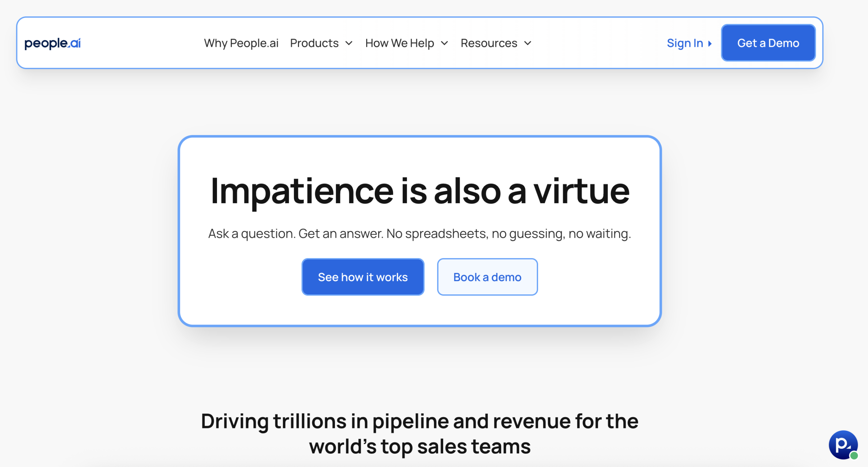The image size is (868, 467).
Task: Select the Resources menu label
Action: pyautogui.click(x=489, y=43)
